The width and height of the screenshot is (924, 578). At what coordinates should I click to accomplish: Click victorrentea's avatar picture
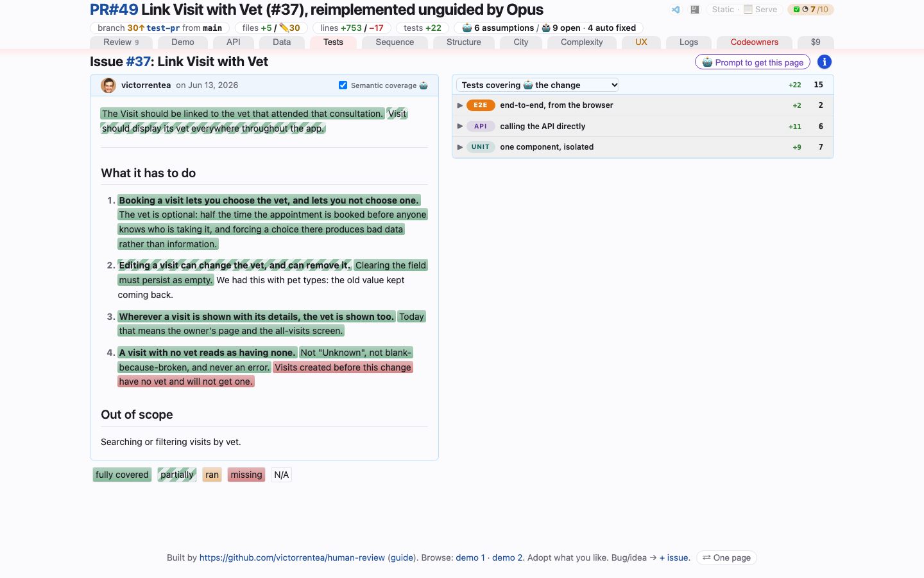[x=108, y=85]
